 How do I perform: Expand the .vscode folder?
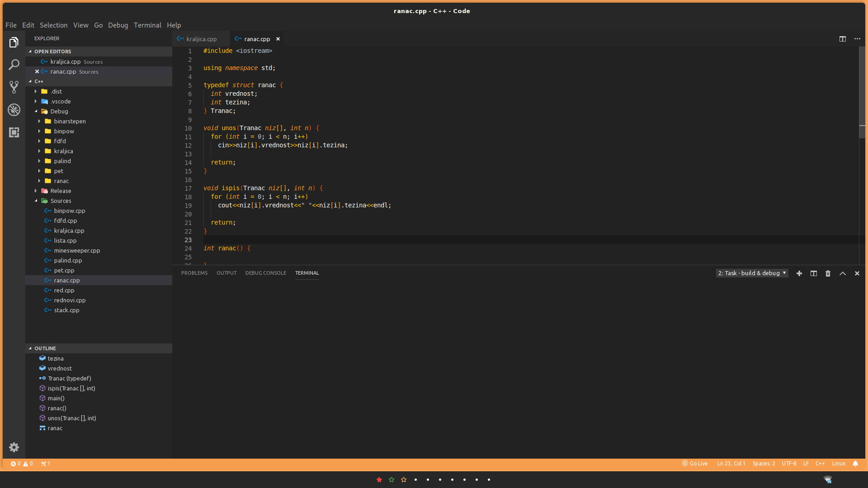point(99,101)
